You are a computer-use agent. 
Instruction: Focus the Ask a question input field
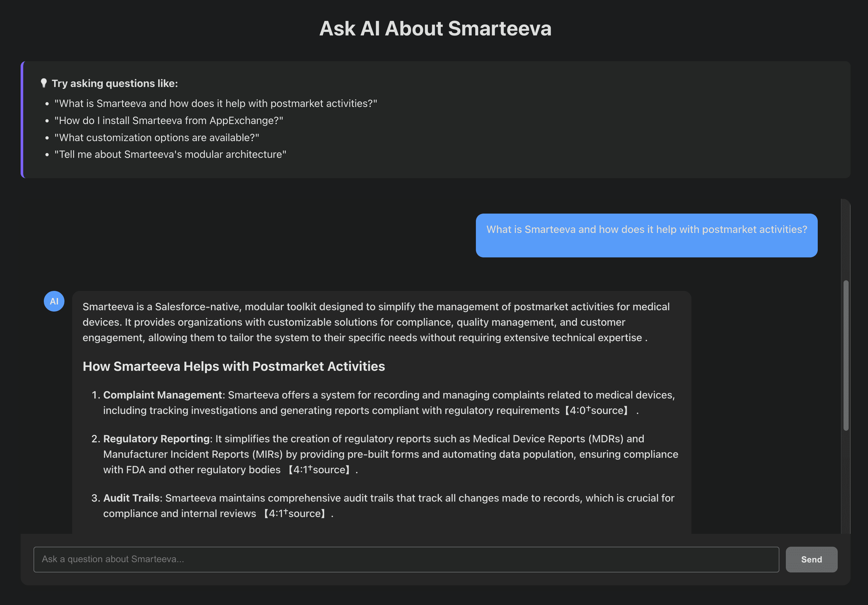coord(406,559)
